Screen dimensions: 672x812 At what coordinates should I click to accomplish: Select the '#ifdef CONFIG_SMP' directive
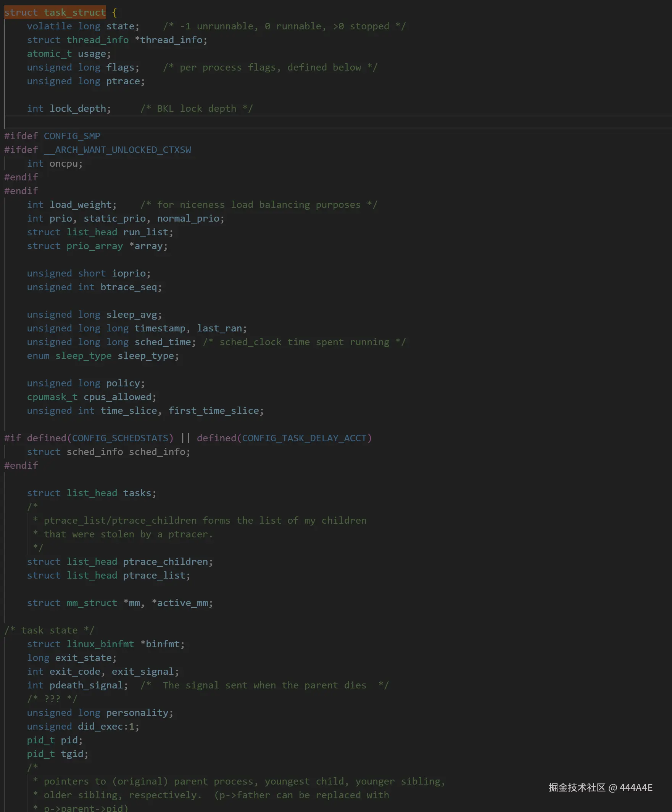point(52,136)
